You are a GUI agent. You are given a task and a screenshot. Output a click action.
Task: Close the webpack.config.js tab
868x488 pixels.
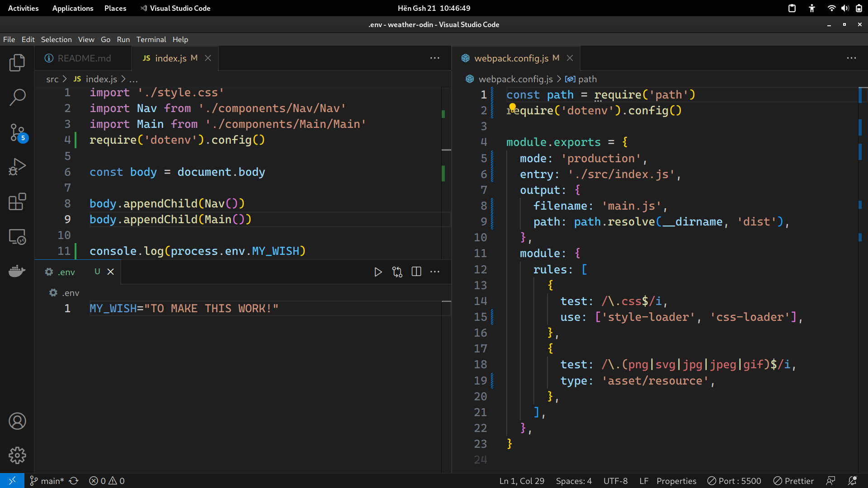pos(570,58)
